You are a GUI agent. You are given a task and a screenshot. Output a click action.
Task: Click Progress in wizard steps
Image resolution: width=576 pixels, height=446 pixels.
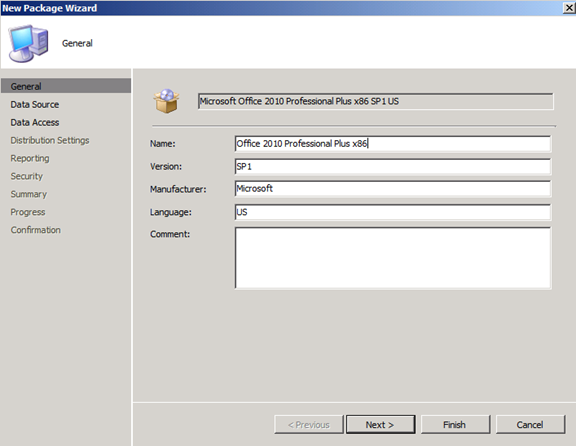coord(28,212)
